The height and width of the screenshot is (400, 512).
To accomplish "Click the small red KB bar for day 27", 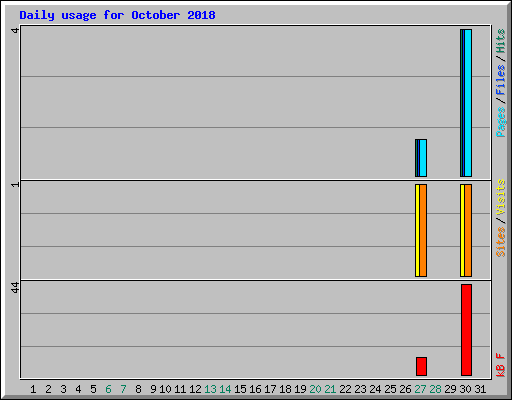I will (x=421, y=366).
